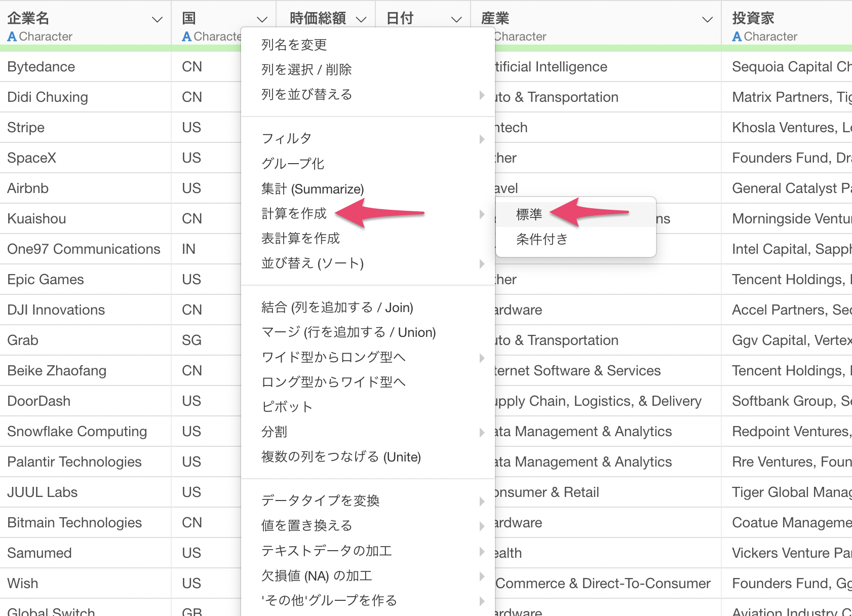Select マージ (行を追加する / Union)
The image size is (852, 616).
348,332
